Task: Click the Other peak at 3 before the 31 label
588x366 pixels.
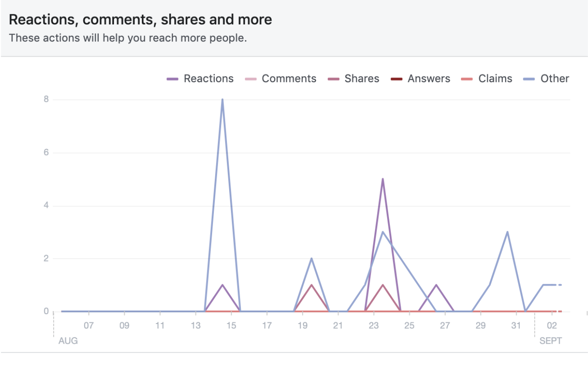Action: 507,232
